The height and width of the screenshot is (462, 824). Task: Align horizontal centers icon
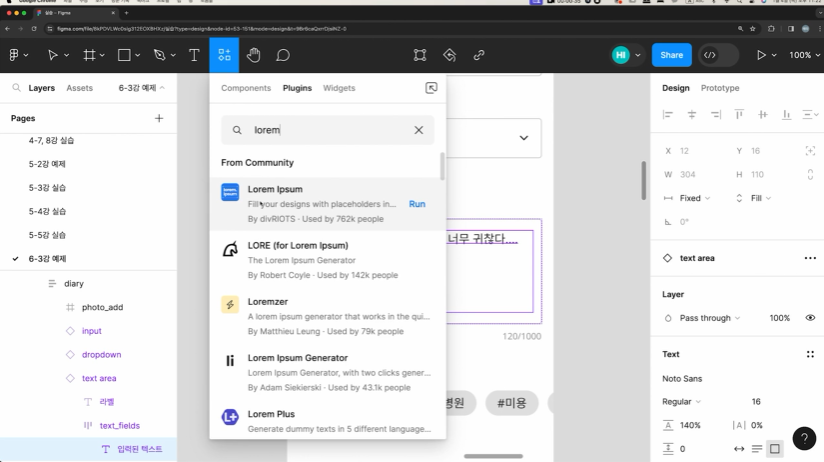pyautogui.click(x=692, y=115)
